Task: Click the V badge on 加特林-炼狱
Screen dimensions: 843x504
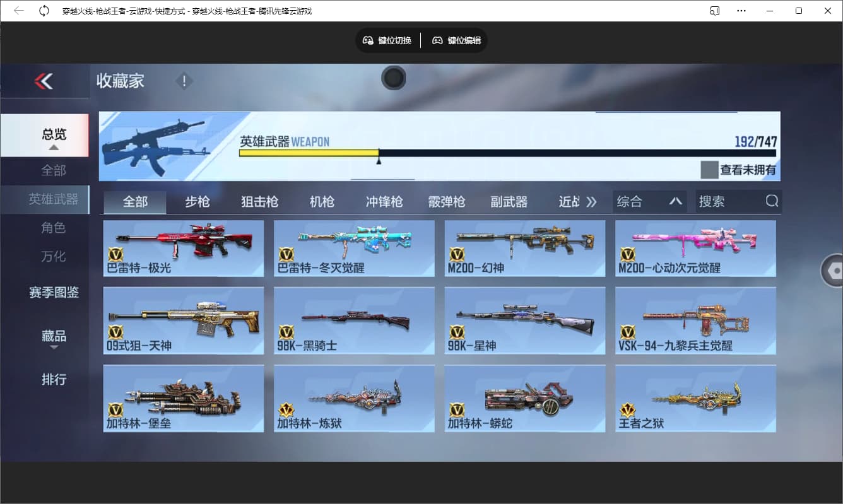Action: point(286,410)
